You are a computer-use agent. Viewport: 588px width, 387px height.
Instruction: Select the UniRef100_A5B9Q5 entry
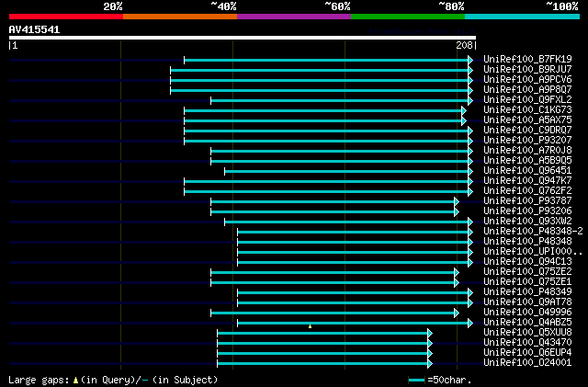coord(527,161)
